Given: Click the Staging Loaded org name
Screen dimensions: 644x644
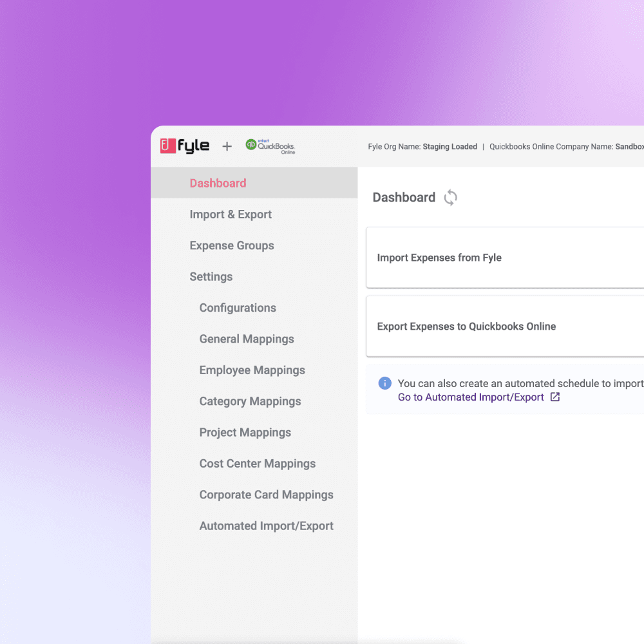Looking at the screenshot, I should 450,147.
